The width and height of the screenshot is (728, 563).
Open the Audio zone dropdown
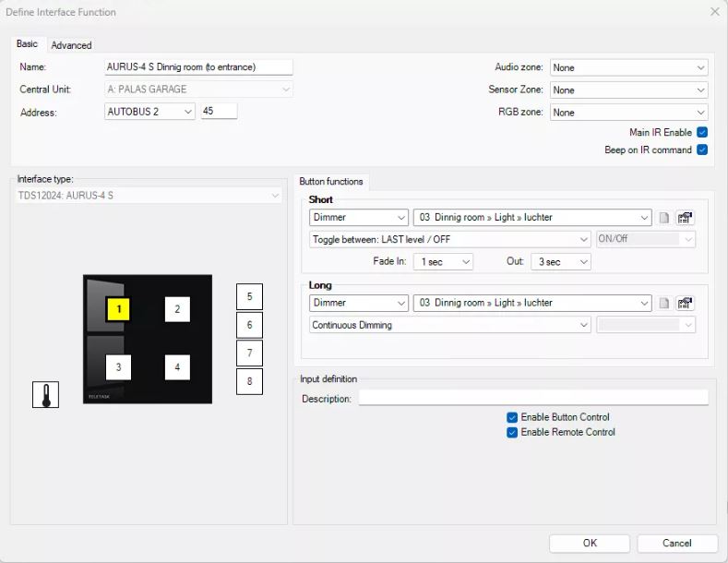pos(628,67)
